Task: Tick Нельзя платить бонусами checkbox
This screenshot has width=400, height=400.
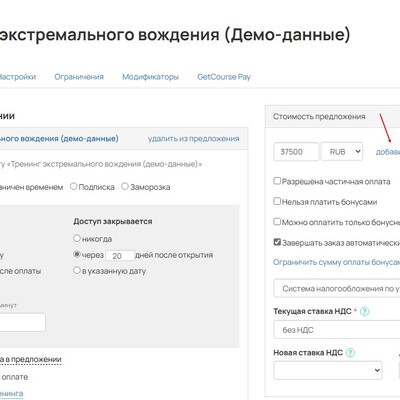Action: coord(277,201)
